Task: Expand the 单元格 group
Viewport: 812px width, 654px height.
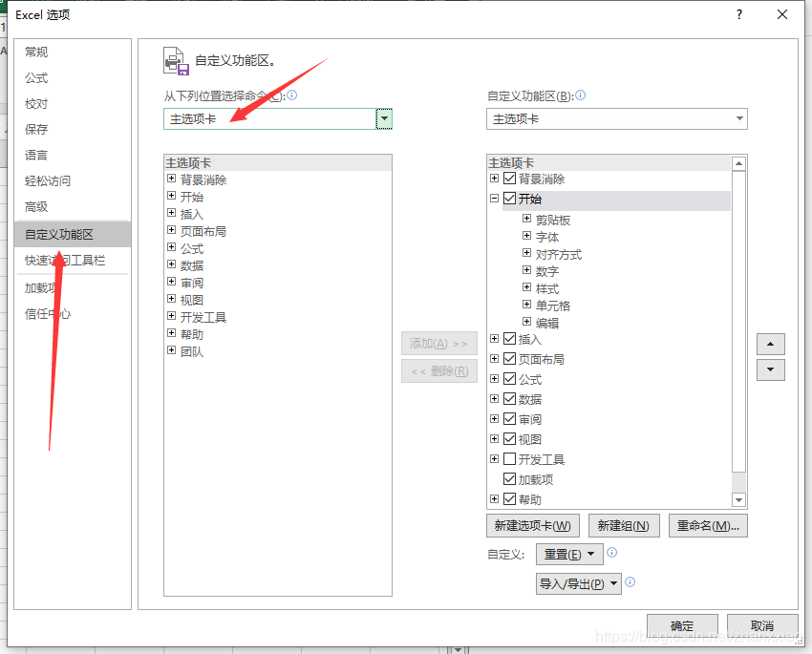Action: pyautogui.click(x=526, y=305)
